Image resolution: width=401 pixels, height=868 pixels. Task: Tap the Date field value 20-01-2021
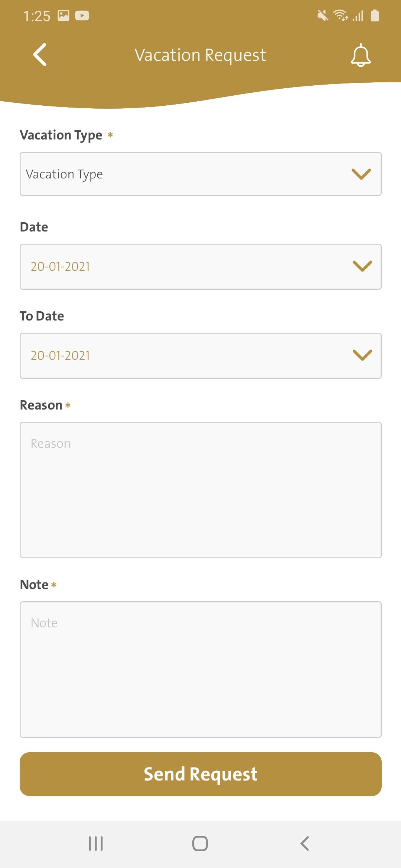point(60,266)
